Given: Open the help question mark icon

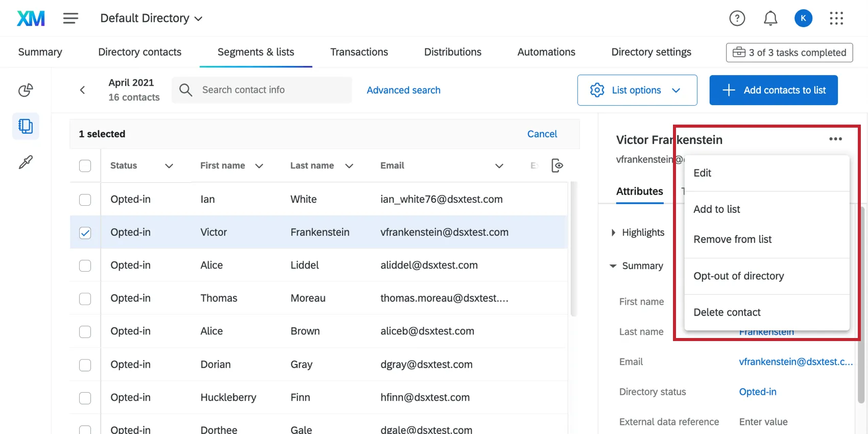Looking at the screenshot, I should pos(737,18).
